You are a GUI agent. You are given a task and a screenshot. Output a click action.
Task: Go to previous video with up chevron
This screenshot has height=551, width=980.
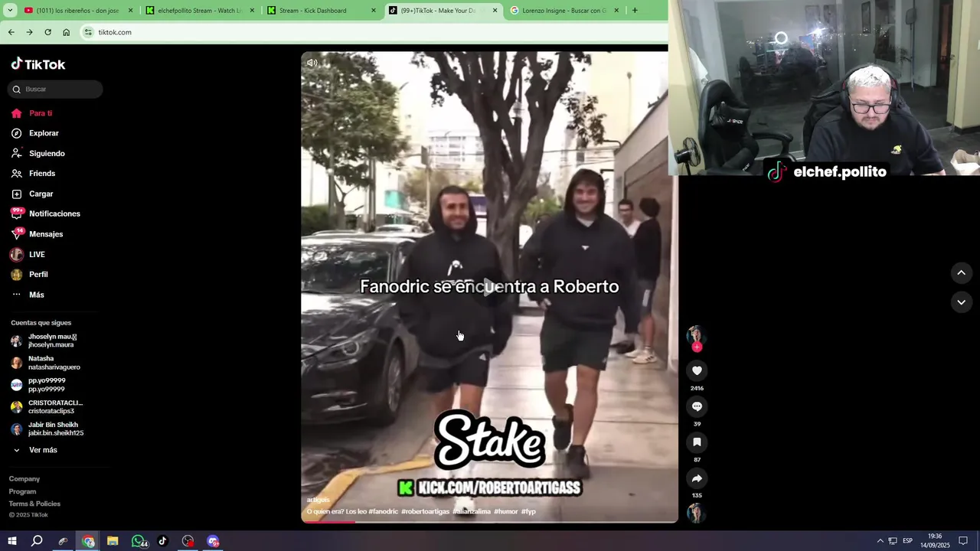[x=961, y=272]
